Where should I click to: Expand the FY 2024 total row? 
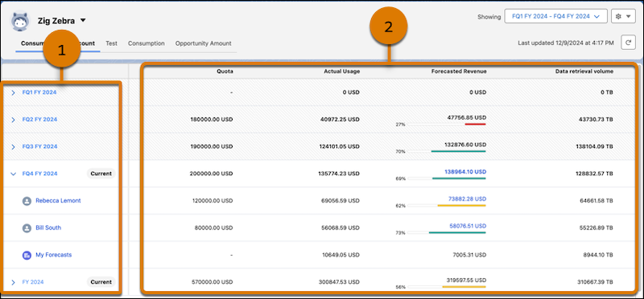[13, 282]
